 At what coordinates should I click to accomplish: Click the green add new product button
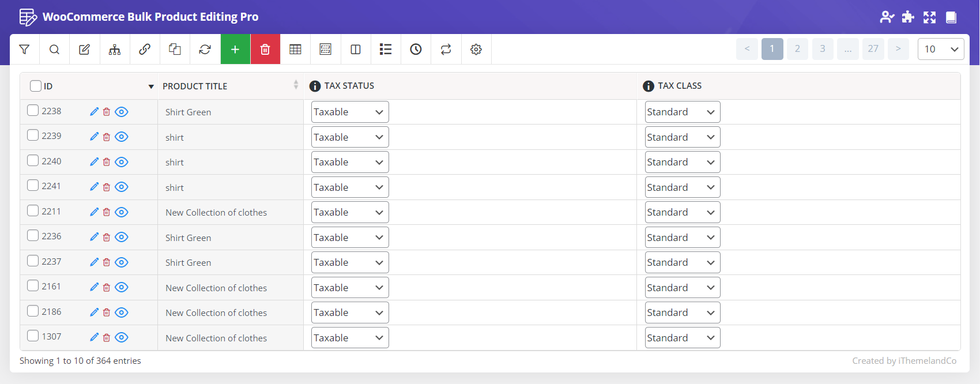[x=235, y=50]
